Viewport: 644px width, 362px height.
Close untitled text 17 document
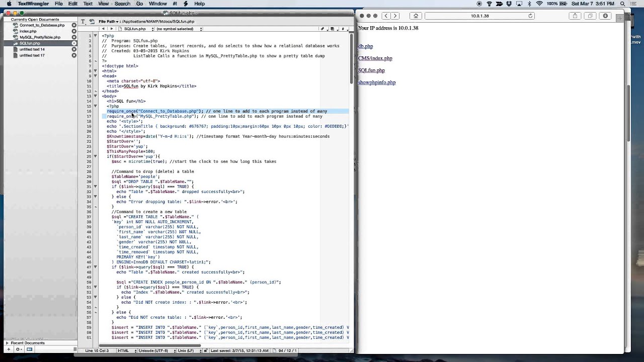pos(74,55)
